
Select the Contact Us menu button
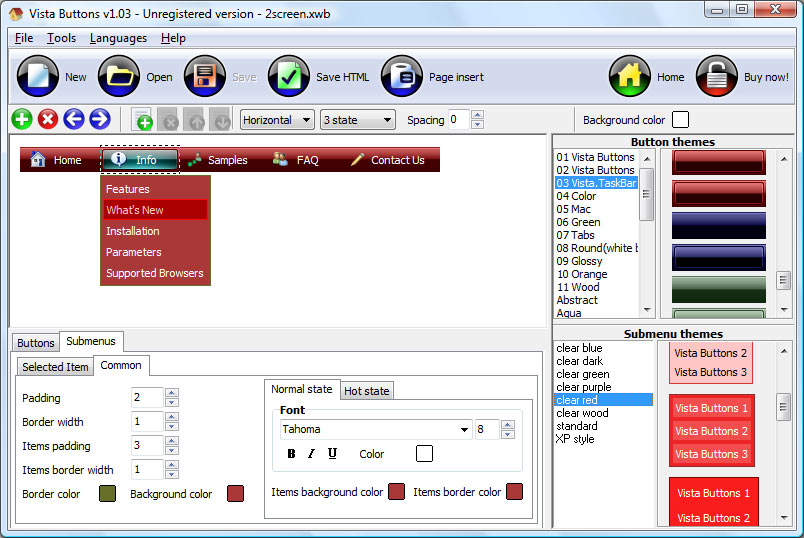(x=389, y=160)
